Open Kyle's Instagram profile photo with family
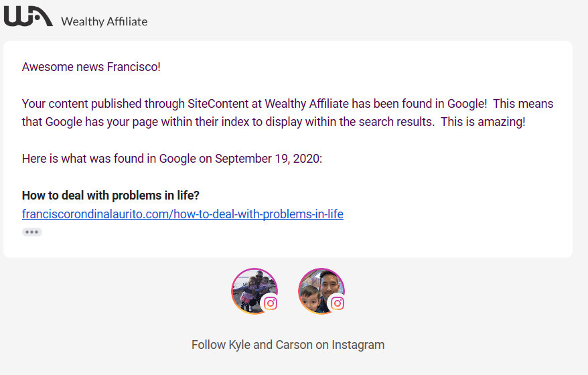588x375 pixels. click(254, 291)
